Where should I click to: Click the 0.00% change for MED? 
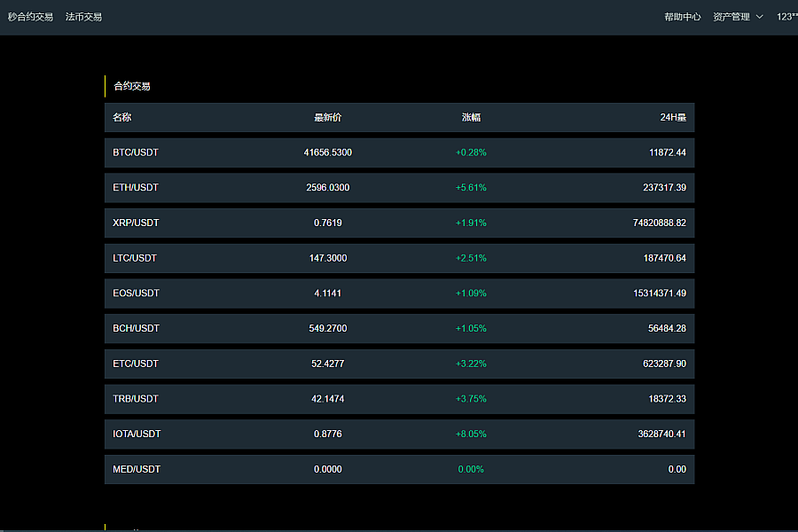pos(472,469)
